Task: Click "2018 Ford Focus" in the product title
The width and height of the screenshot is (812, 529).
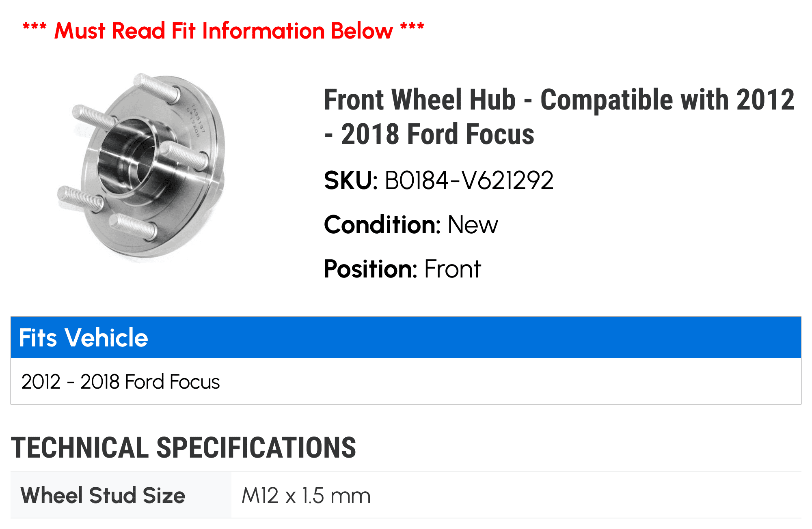Action: [x=438, y=134]
